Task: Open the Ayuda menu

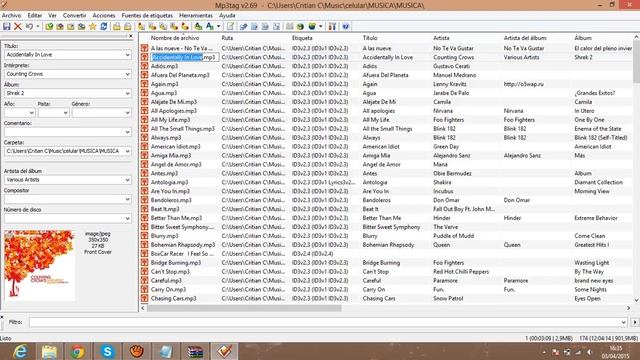Action: coord(227,16)
